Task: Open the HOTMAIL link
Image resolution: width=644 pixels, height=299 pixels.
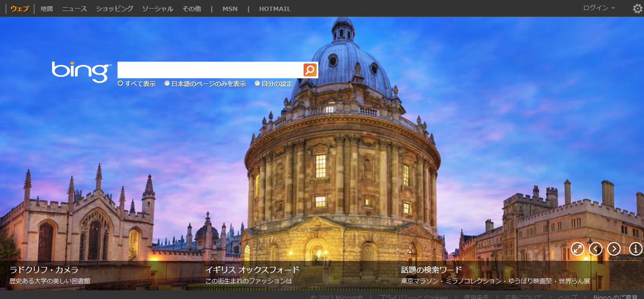Action: (274, 9)
